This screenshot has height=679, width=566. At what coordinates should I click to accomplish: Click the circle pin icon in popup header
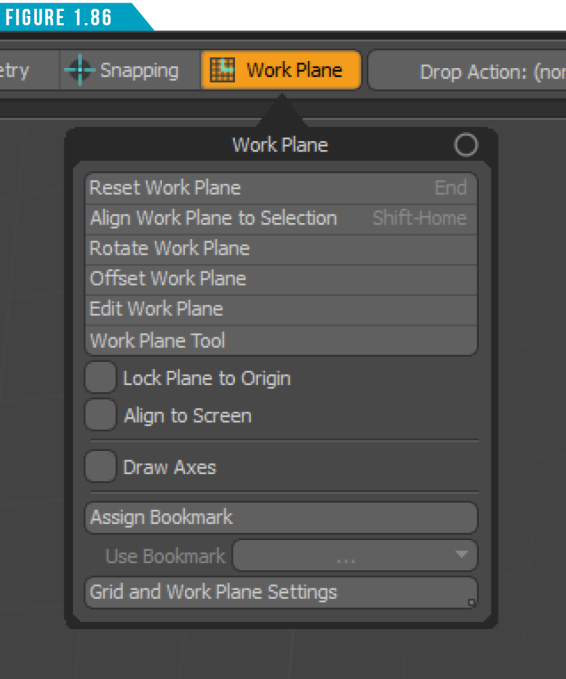pos(466,145)
